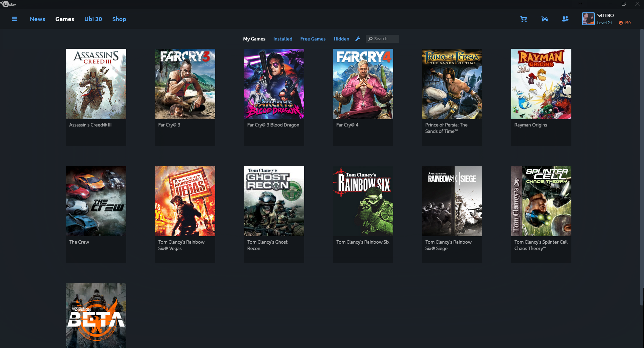The width and height of the screenshot is (644, 348).
Task: Open Assassin's Creed III cover
Action: point(96,84)
